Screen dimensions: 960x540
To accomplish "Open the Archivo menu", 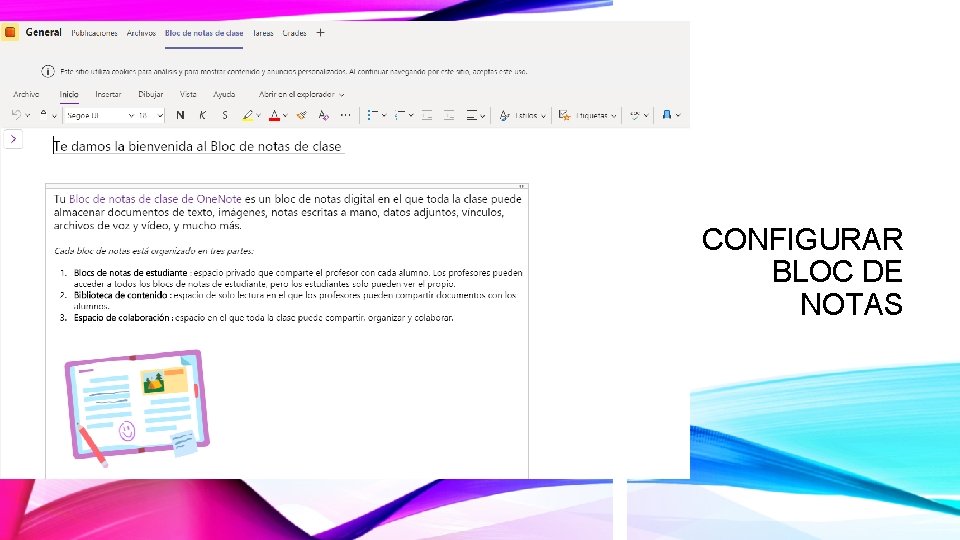I will pos(26,94).
